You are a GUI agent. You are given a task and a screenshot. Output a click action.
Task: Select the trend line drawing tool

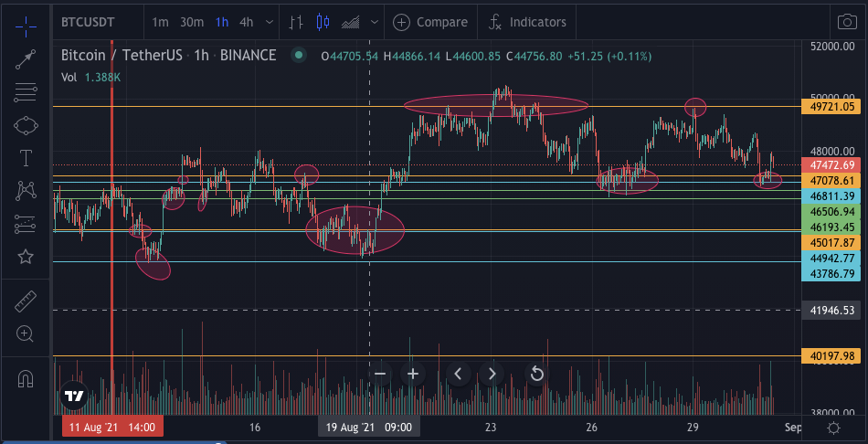(x=26, y=59)
